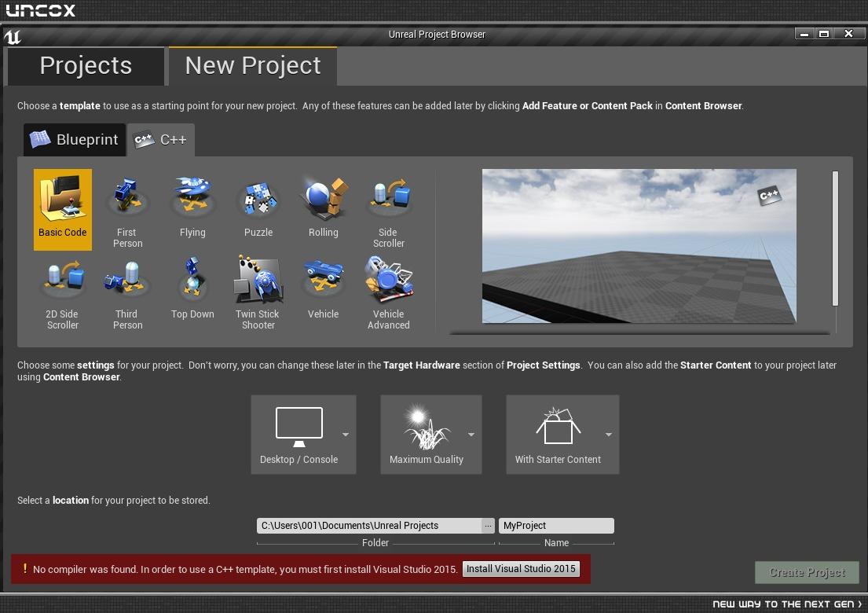
Task: Expand the Desktop / Console dropdown arrow
Action: (346, 435)
